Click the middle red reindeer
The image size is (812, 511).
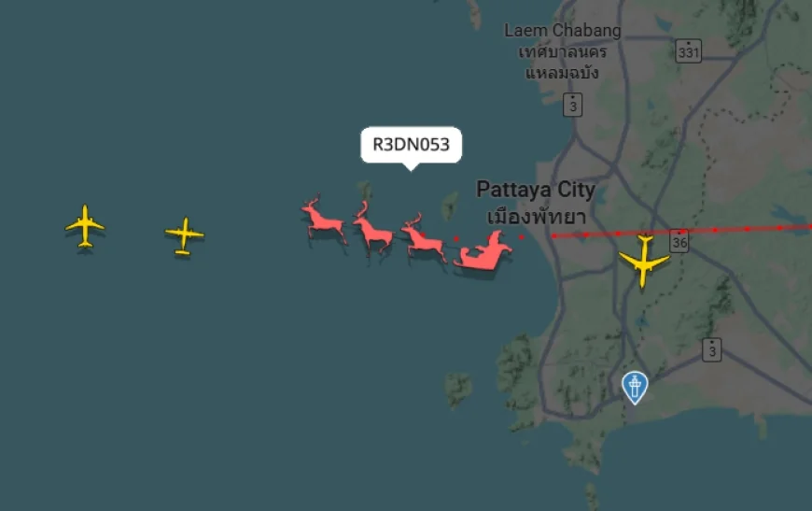point(372,228)
